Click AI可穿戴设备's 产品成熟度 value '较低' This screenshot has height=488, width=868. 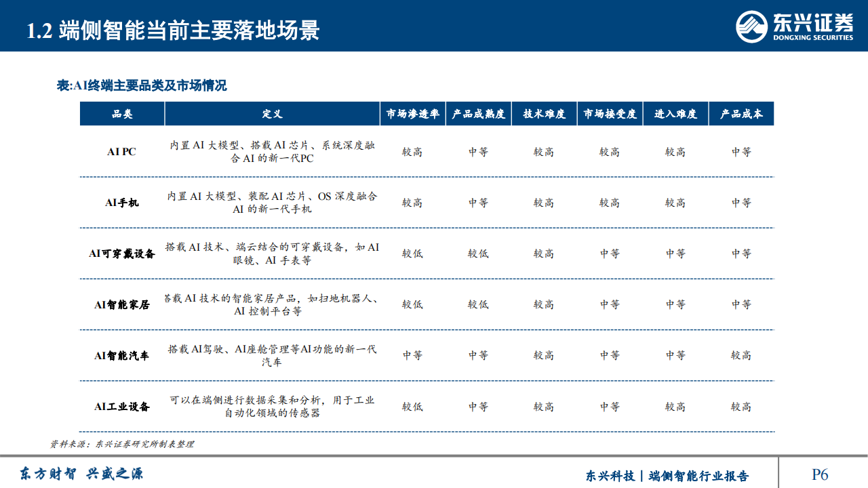[x=478, y=253]
